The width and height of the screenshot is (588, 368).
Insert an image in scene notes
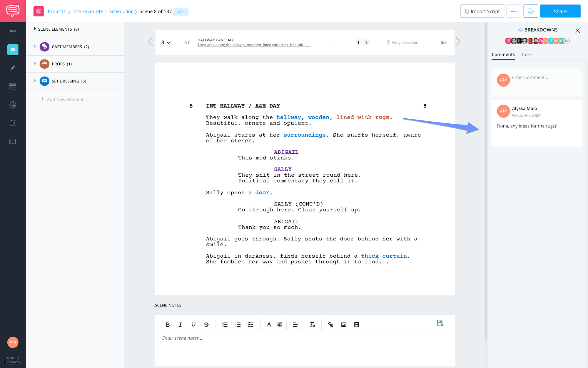344,324
